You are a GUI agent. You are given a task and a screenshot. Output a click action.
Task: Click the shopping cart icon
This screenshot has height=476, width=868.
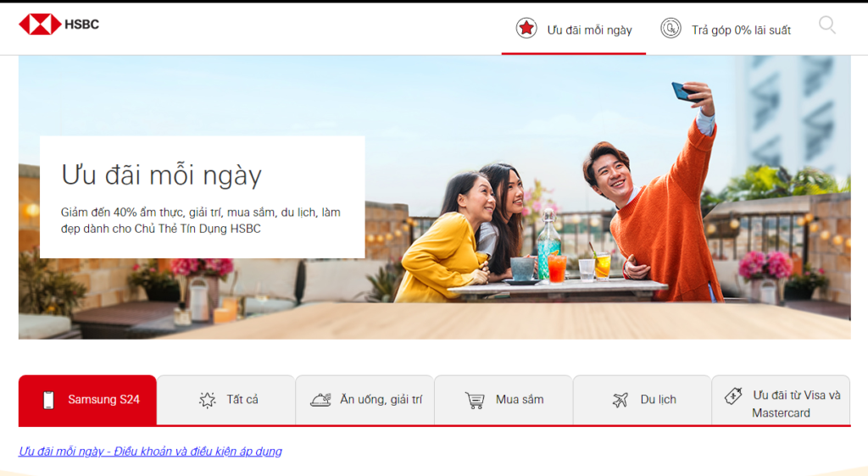pyautogui.click(x=475, y=400)
